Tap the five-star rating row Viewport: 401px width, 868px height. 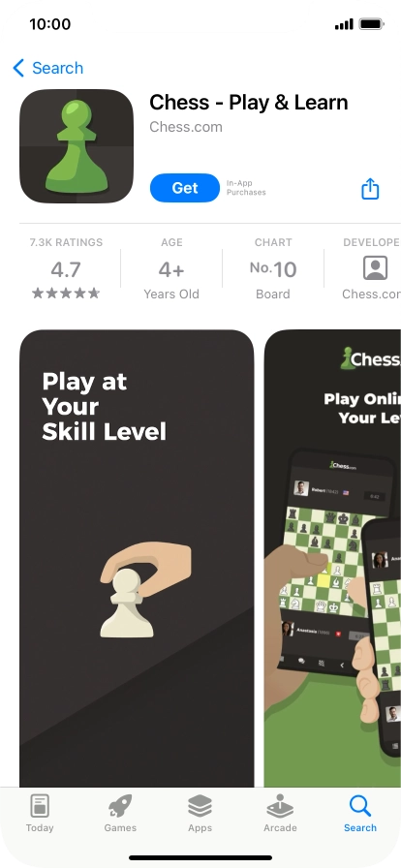(x=66, y=294)
